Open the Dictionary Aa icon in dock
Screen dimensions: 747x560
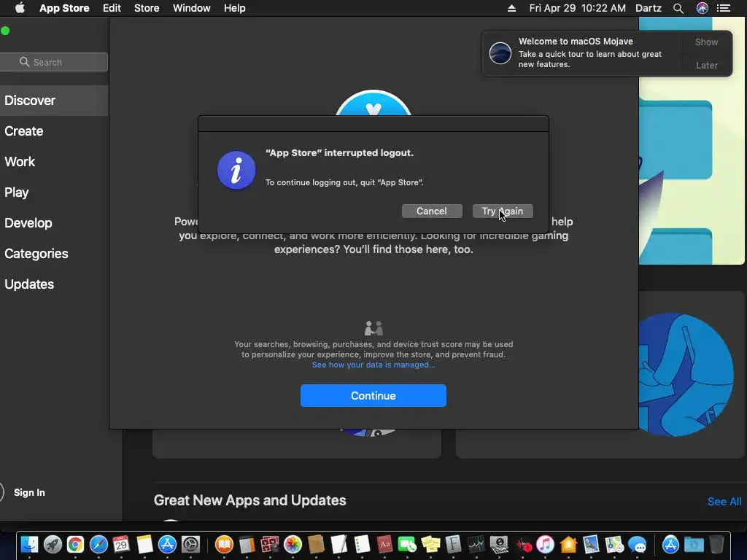384,544
